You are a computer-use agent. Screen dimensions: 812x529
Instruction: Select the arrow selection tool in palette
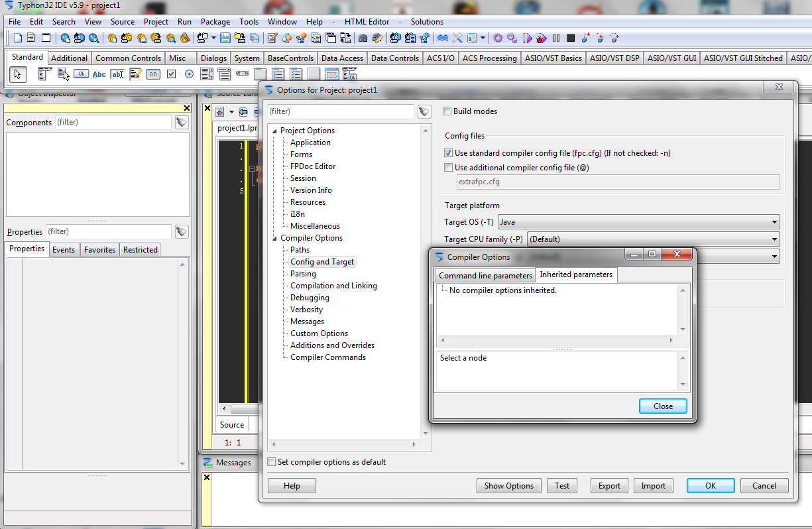(18, 74)
